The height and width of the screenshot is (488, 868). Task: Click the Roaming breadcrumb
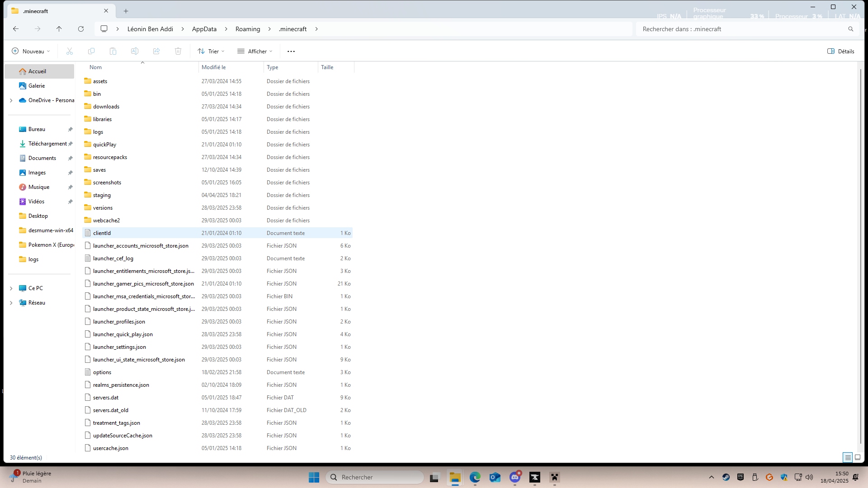tap(248, 29)
